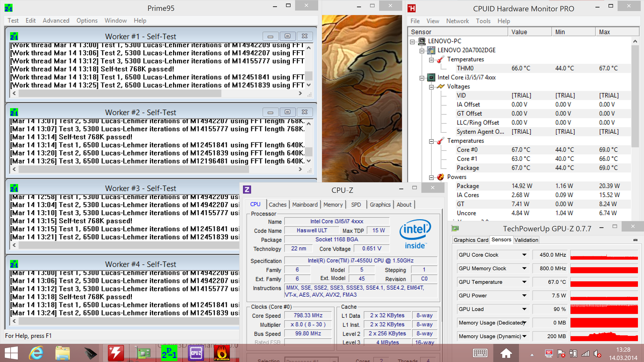
Task: Open GPU Temperature sensor dropdown
Action: click(524, 282)
